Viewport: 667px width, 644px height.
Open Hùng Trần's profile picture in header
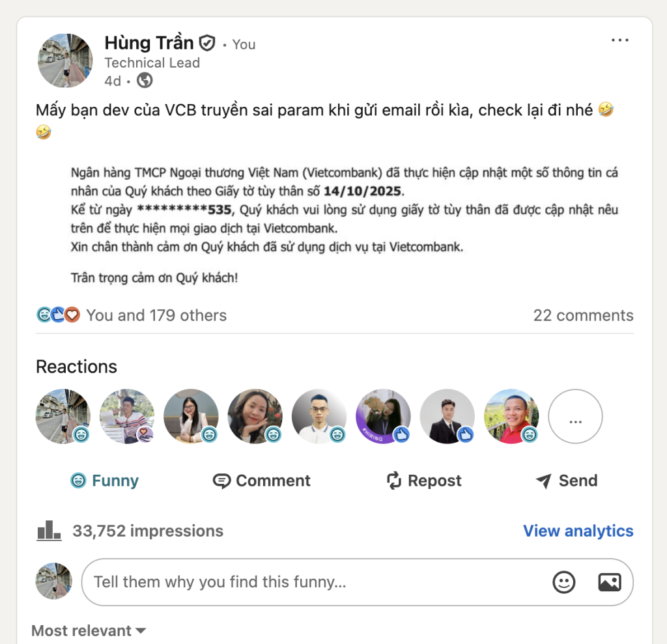pyautogui.click(x=65, y=61)
